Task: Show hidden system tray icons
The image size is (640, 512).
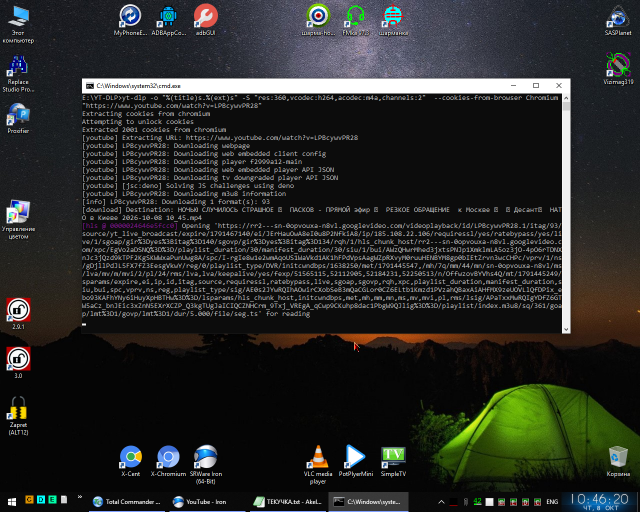Action: (441, 502)
